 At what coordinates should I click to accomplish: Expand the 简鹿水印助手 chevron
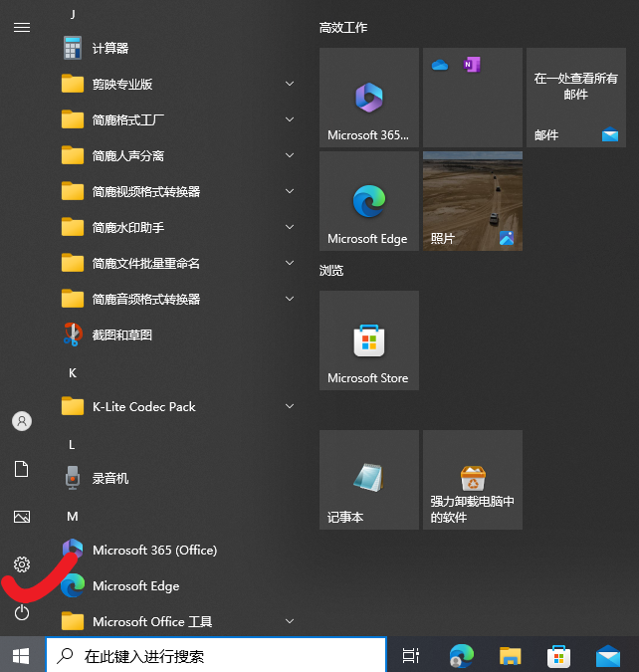coord(290,227)
